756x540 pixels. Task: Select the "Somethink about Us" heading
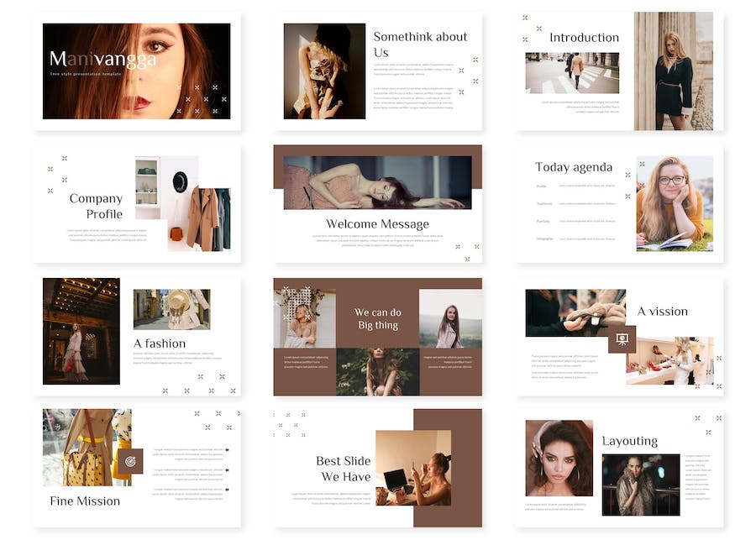(x=420, y=45)
